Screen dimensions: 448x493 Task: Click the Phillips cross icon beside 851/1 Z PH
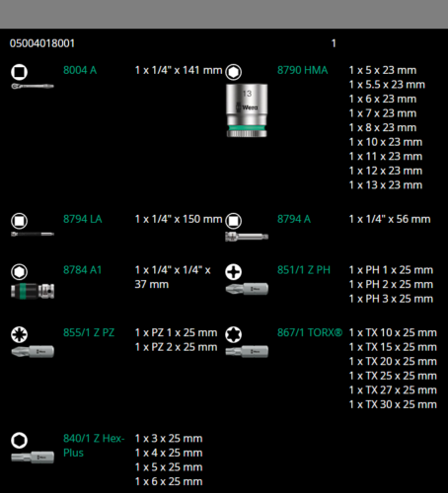233,272
